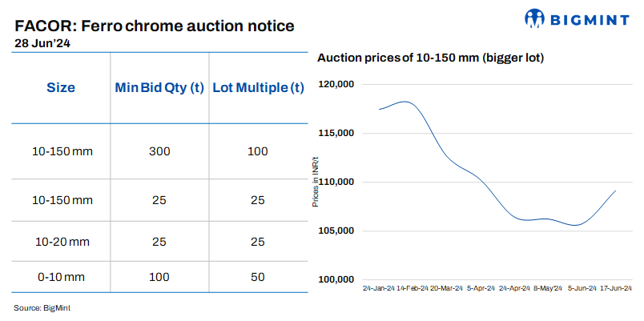Select the FACOR ferro chrome auction title
The image size is (644, 321).
(154, 26)
